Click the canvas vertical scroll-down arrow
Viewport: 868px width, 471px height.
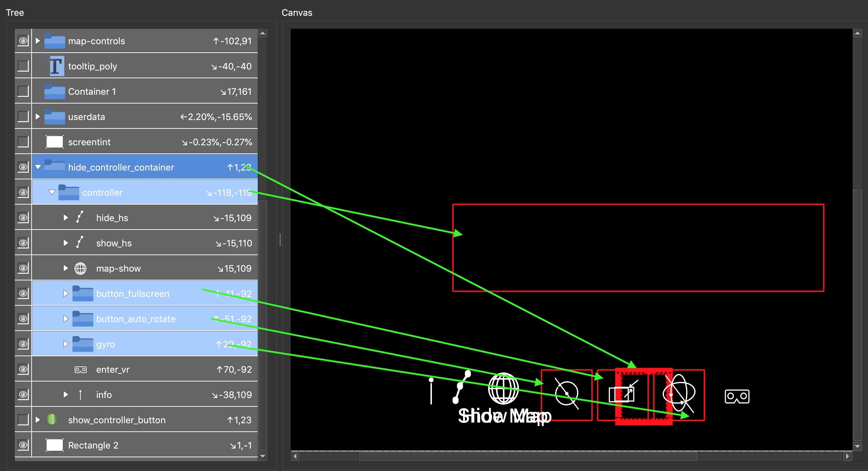(857, 446)
